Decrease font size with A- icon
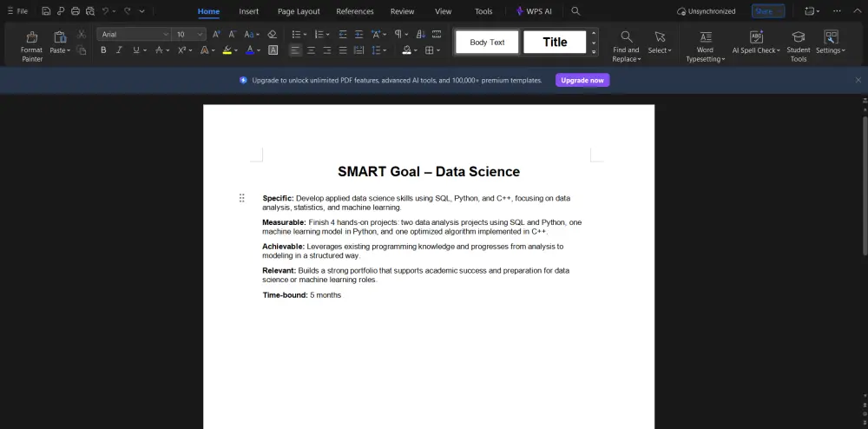868x429 pixels. click(x=233, y=35)
